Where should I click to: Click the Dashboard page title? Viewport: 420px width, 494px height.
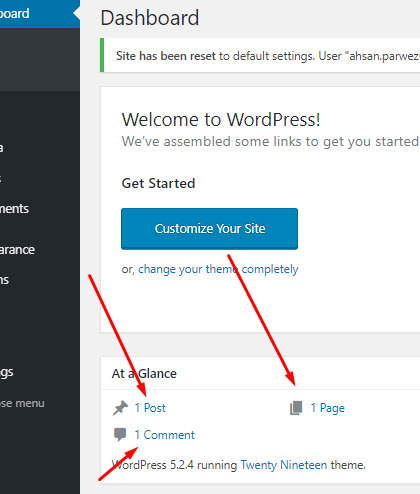pos(150,18)
